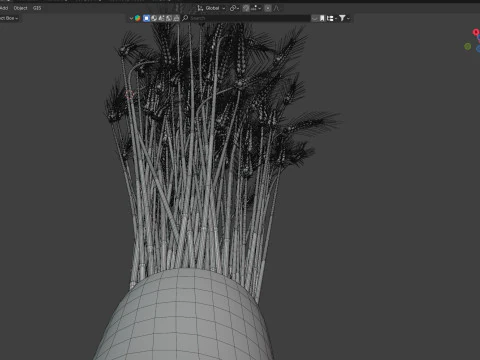
Task: Toggle proportional editing button
Action: [268, 8]
